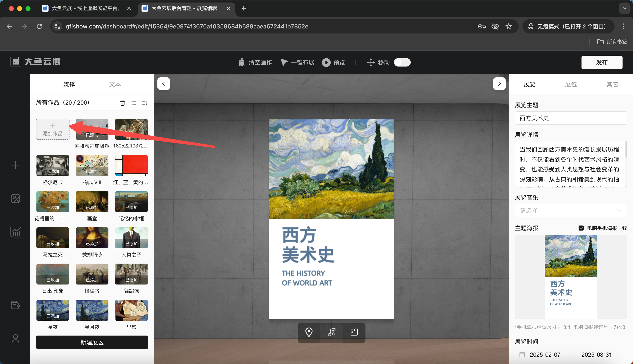Click the stairs floor icon under poster

[x=354, y=332]
